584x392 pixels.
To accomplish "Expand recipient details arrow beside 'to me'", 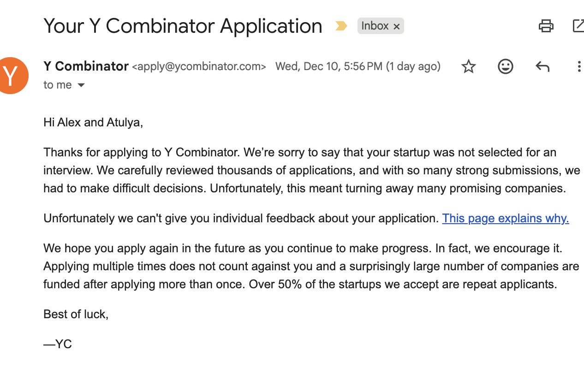I will pyautogui.click(x=81, y=85).
